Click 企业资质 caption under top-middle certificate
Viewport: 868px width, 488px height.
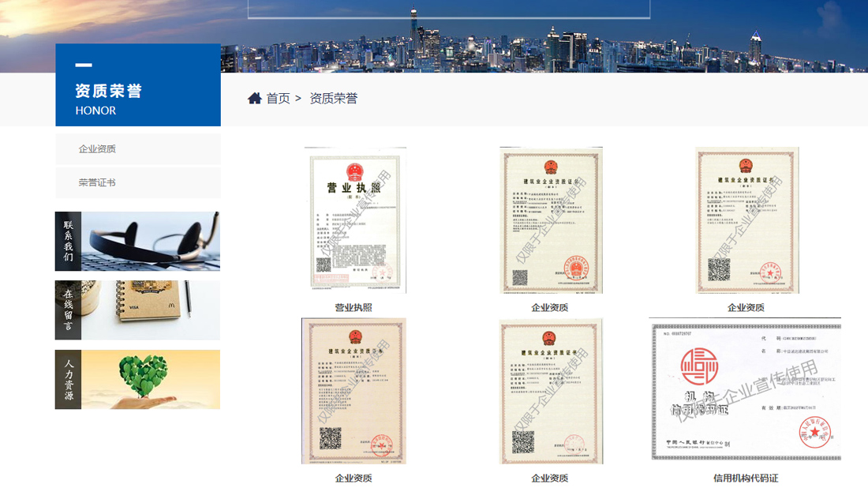[550, 307]
